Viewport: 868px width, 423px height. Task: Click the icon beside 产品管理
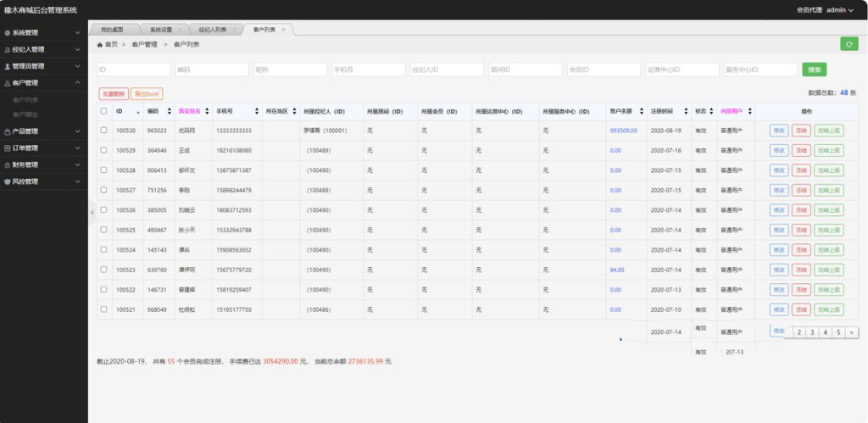[x=7, y=131]
